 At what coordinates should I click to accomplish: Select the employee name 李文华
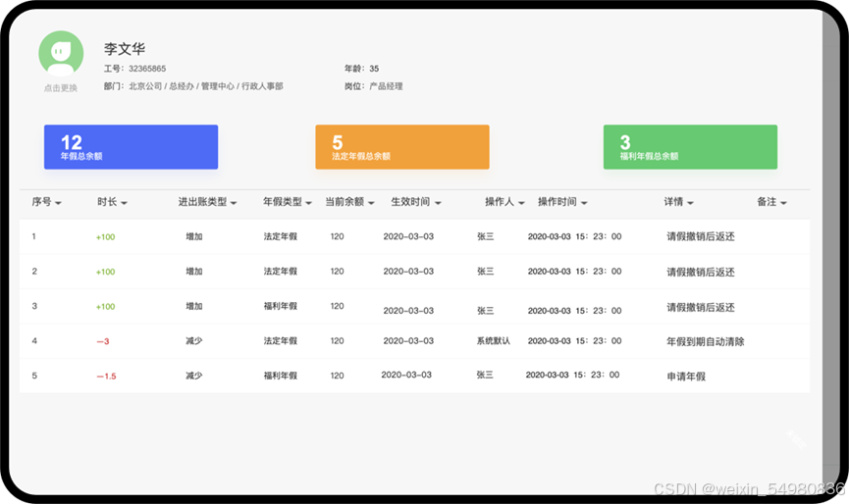(x=125, y=49)
